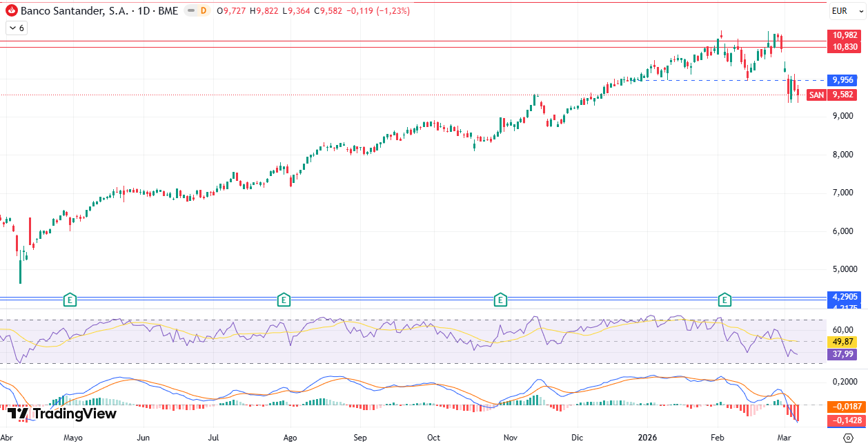Open the EUR currency dropdown
The width and height of the screenshot is (868, 446).
pos(840,11)
